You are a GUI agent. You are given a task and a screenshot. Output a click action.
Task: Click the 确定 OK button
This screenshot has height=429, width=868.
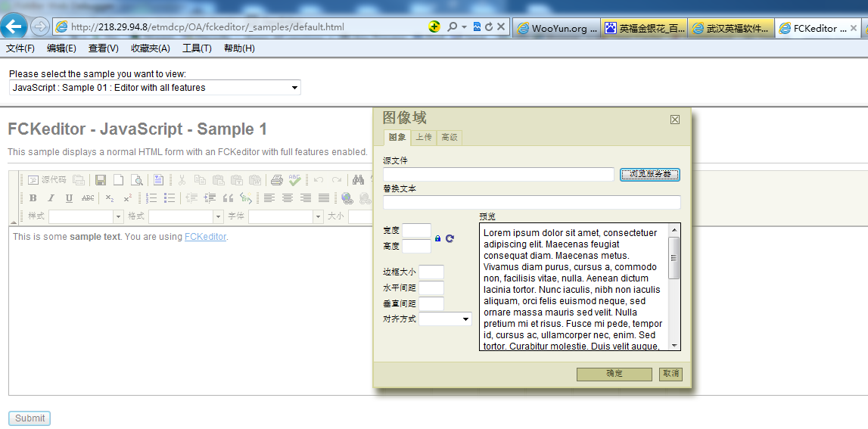pos(614,374)
